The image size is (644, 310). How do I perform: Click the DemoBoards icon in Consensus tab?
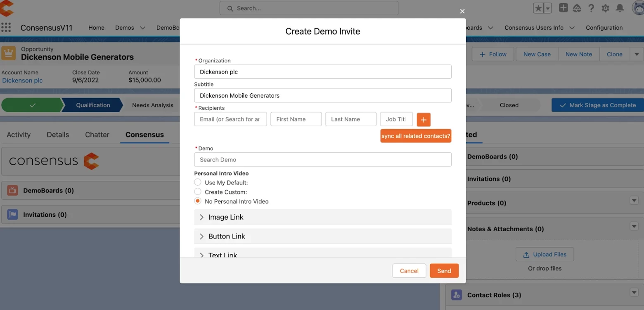coord(12,190)
